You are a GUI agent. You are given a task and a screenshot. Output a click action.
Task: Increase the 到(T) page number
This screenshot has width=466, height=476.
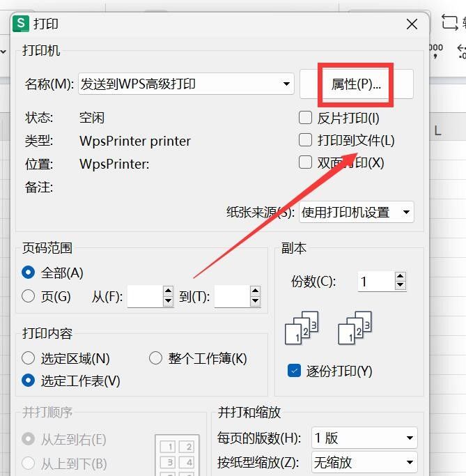[256, 291]
